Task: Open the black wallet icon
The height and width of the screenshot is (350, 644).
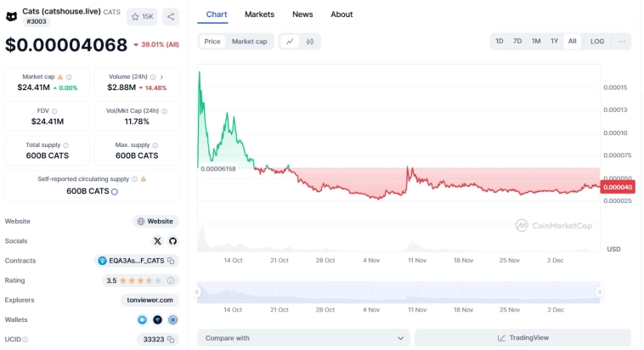Action: click(157, 319)
